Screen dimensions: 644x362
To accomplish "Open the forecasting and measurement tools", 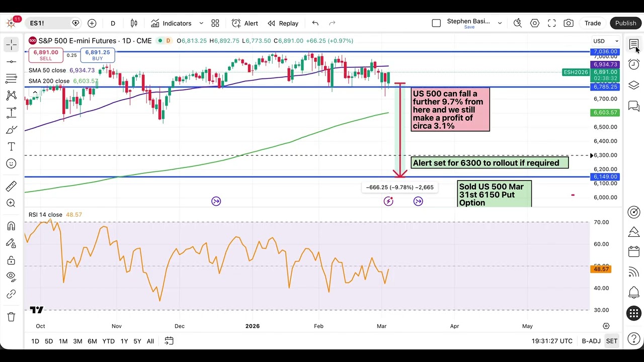I will click(x=11, y=113).
